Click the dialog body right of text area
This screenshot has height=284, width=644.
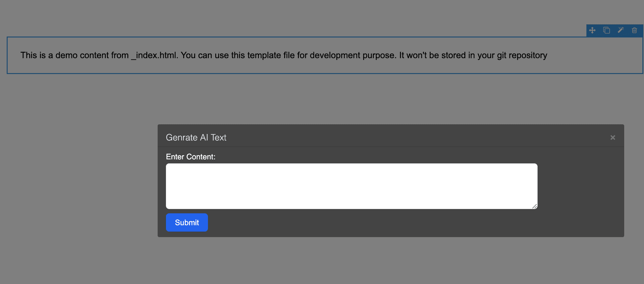(x=580, y=186)
